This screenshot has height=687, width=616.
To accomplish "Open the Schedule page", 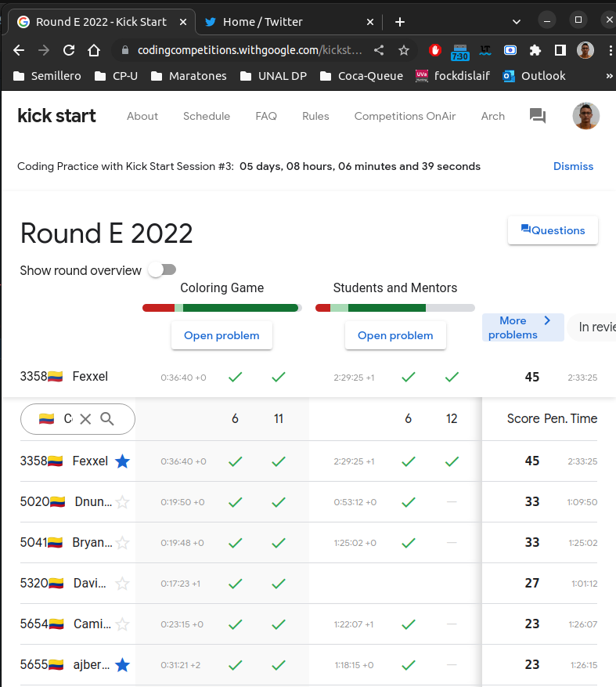I will click(x=207, y=116).
